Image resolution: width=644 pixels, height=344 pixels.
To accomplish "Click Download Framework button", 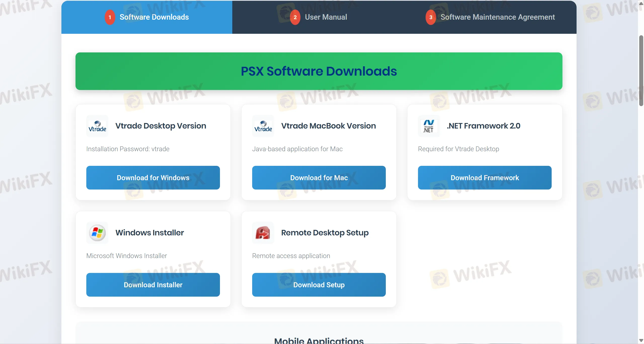I will (x=484, y=177).
